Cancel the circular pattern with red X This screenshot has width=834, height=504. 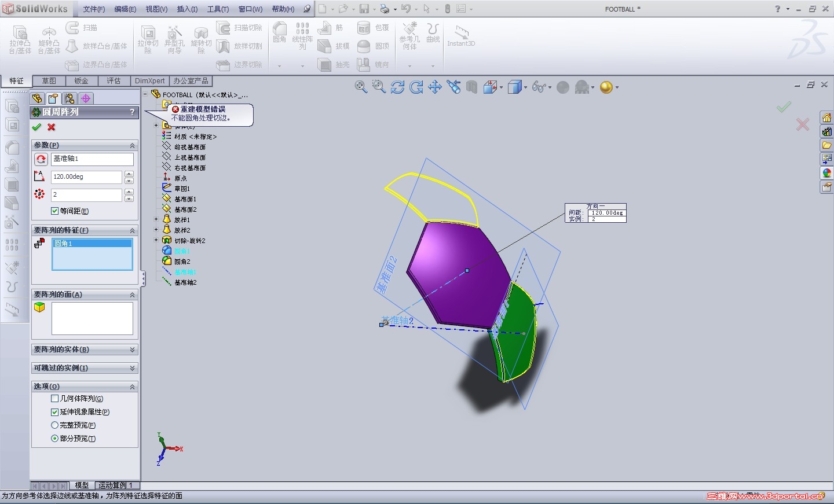pos(52,127)
